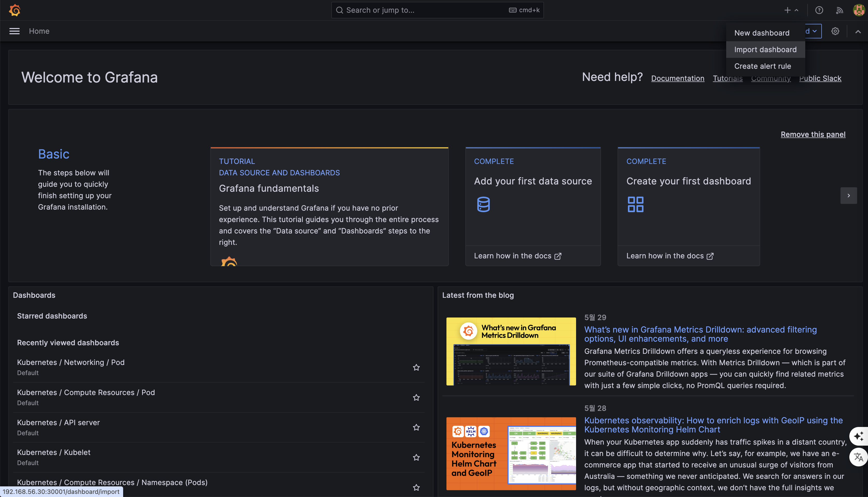Collapse the top bar with chevron

tap(858, 31)
